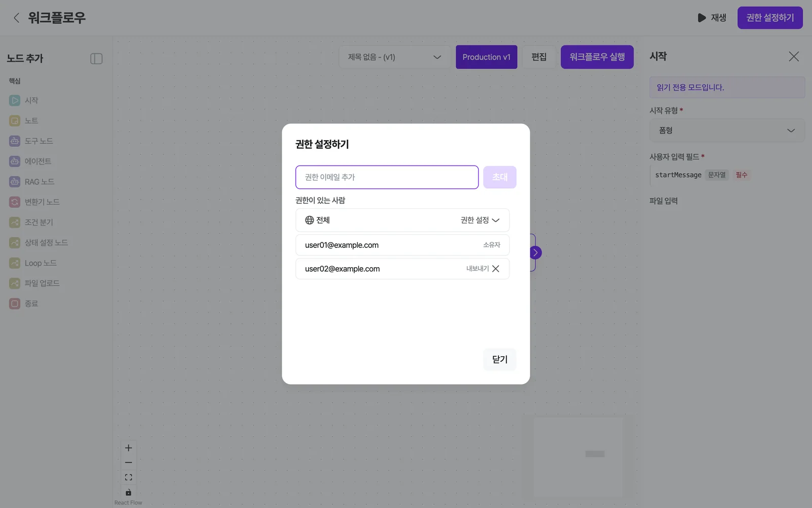Click the 노드 item text in sidebar
The height and width of the screenshot is (508, 812).
pyautogui.click(x=31, y=121)
